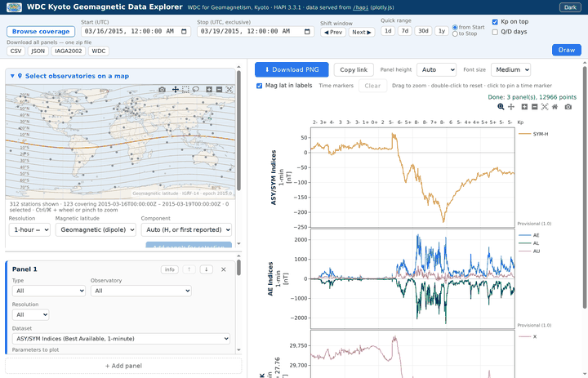Click the chart's zoom in icon
Viewport: 588px width, 378px height.
524,107
